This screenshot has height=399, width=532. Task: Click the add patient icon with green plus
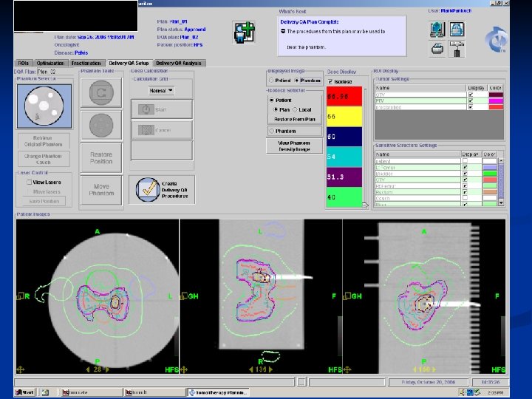pos(244,32)
